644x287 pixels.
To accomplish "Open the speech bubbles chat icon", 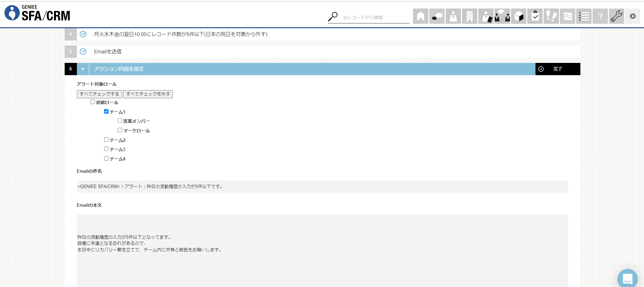I will pyautogui.click(x=437, y=16).
